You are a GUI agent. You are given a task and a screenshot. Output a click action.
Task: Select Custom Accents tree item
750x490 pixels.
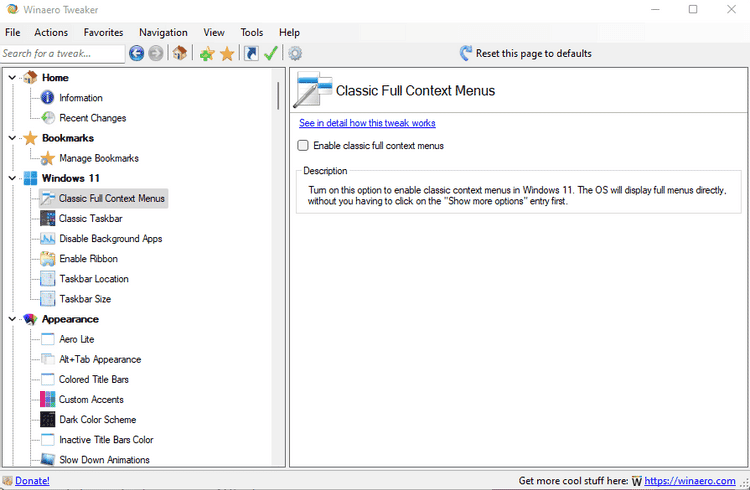(x=91, y=399)
